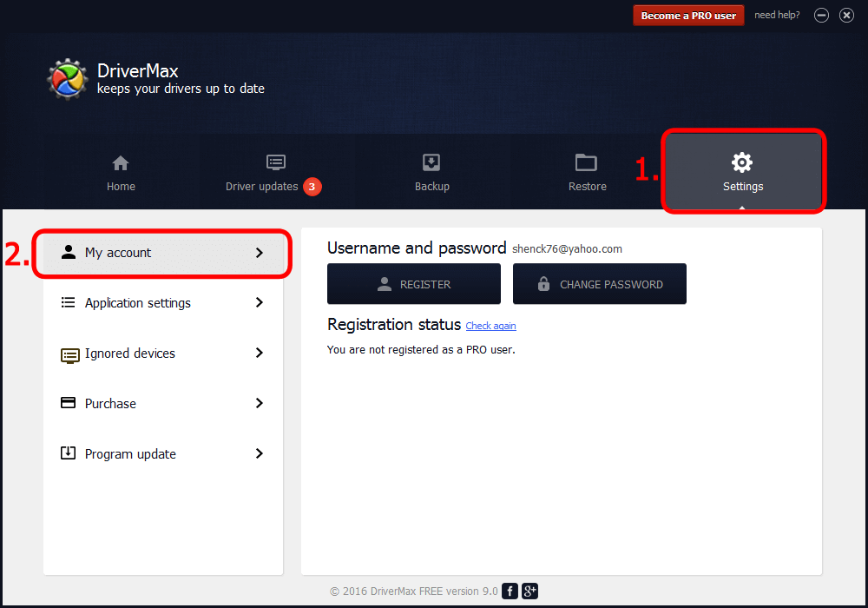Switch to the Home tab
This screenshot has width=868, height=608.
(x=121, y=173)
